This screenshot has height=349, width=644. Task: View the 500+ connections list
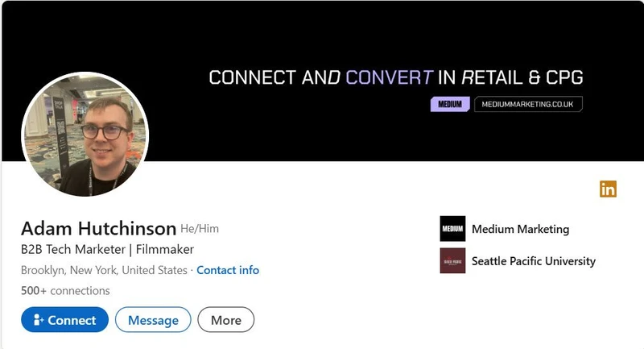[x=65, y=290]
